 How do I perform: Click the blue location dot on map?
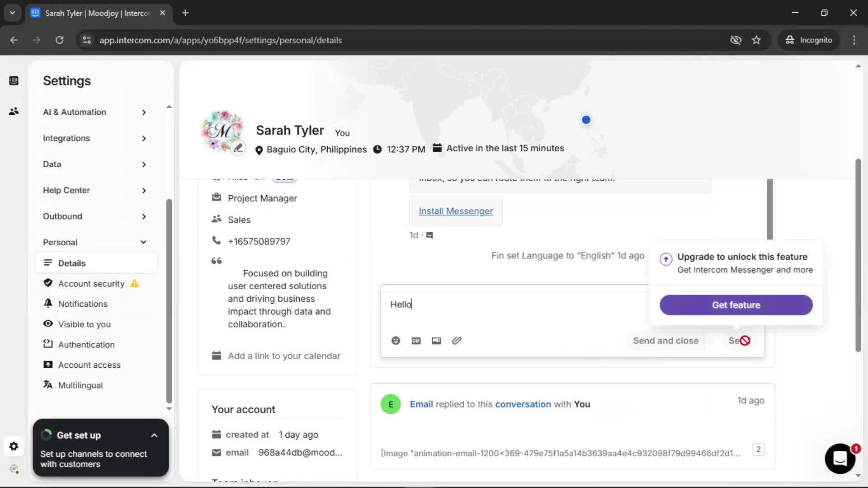tap(586, 120)
